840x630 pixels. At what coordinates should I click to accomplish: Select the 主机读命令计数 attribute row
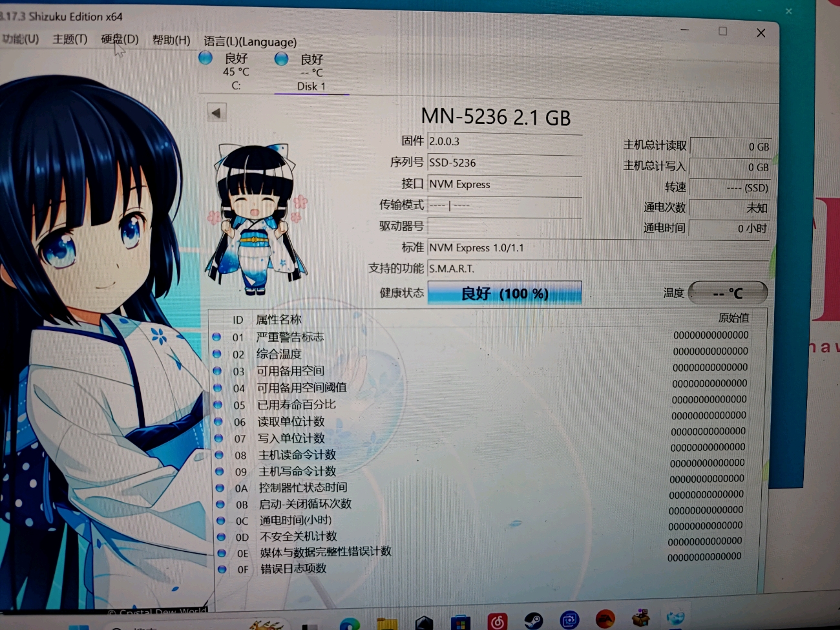[x=481, y=452]
